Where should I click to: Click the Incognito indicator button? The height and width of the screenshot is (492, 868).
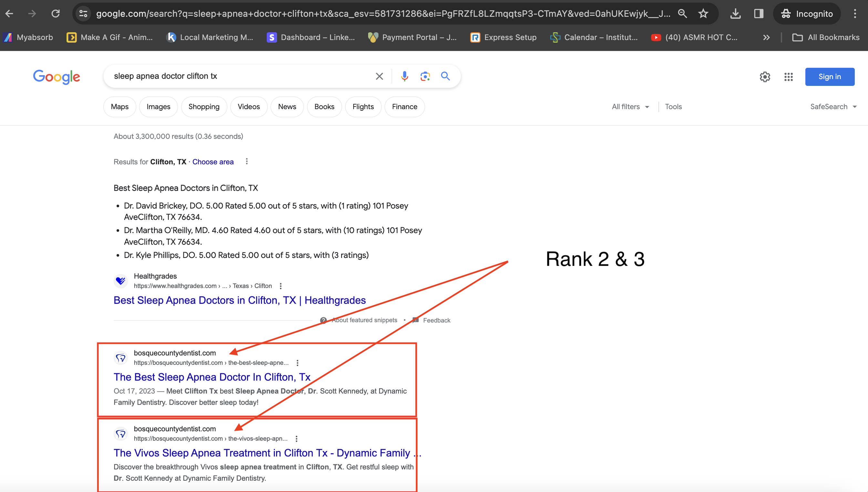806,14
